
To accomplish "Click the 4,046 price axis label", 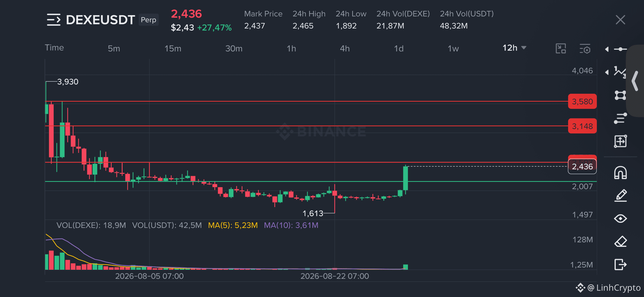I will [x=582, y=71].
